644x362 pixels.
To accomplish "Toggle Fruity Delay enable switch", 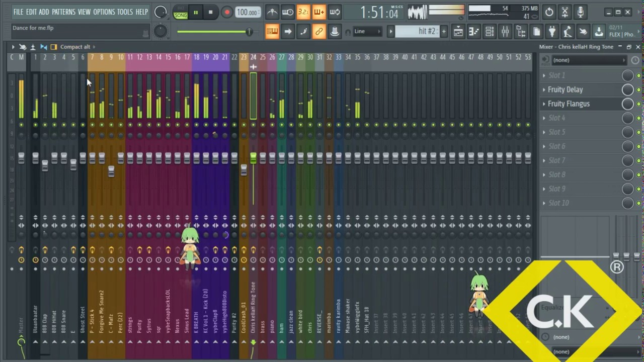I will tap(638, 90).
